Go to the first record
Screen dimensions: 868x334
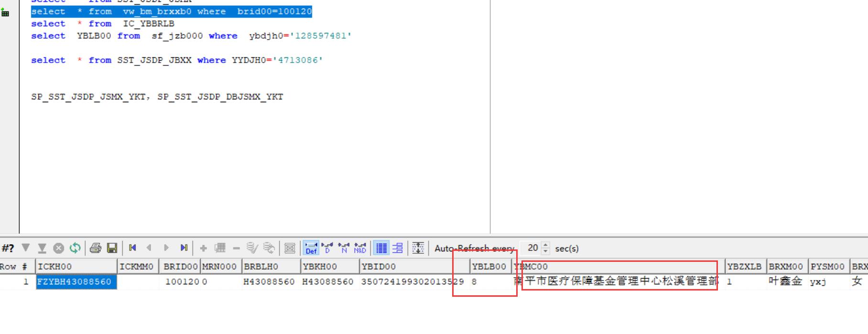click(x=132, y=248)
